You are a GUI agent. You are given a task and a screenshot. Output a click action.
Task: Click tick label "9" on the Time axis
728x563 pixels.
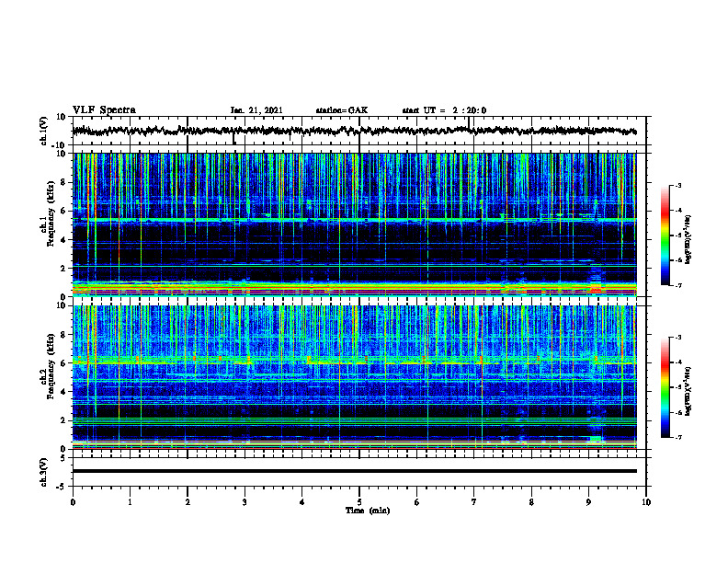coord(588,502)
